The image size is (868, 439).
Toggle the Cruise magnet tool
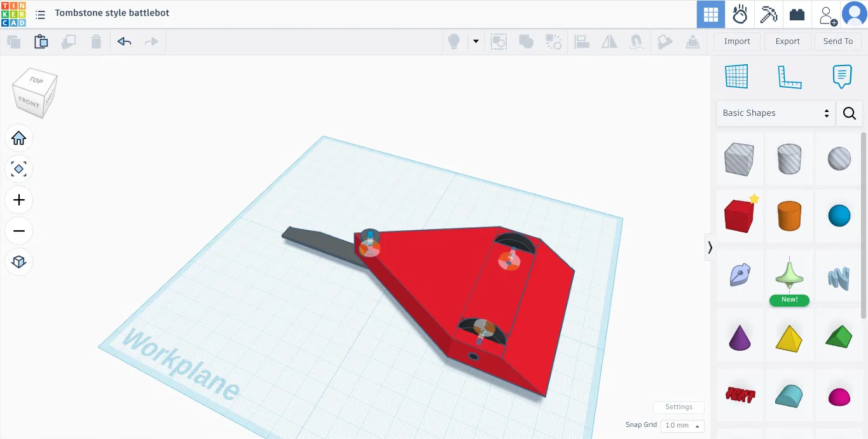637,42
